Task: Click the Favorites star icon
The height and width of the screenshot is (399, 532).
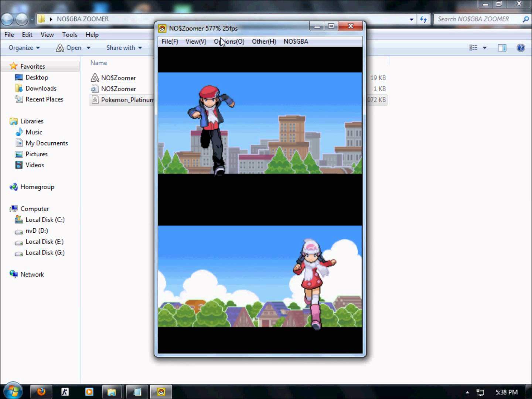Action: tap(14, 66)
